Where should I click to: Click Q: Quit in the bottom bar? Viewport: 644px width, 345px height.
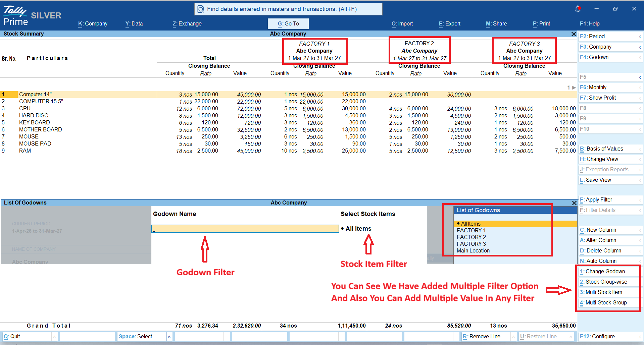[x=27, y=336]
